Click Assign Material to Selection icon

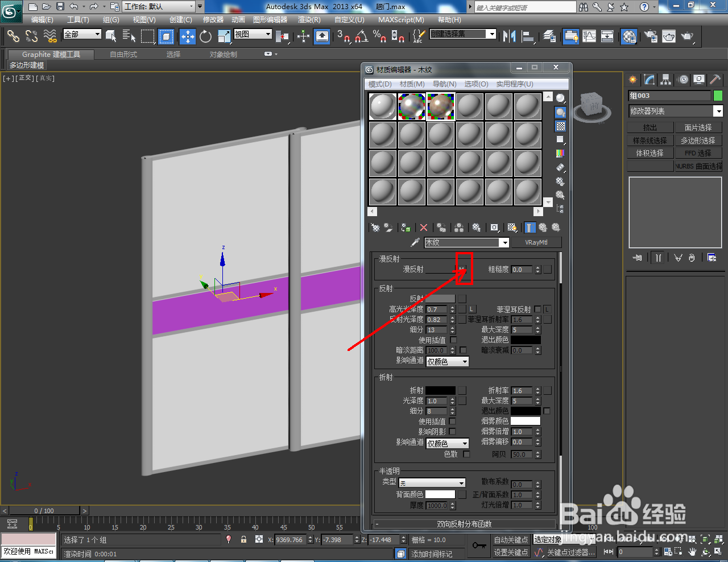(406, 228)
